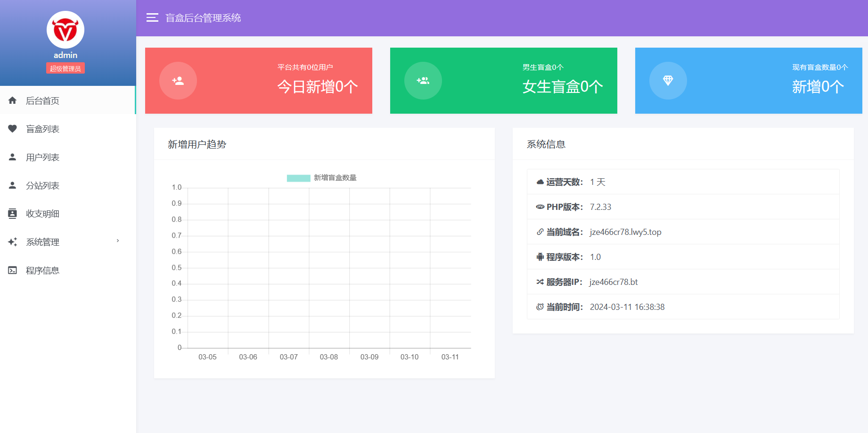868x433 pixels.
Task: Click the server IP value jze466cr78.bt
Action: pos(614,282)
